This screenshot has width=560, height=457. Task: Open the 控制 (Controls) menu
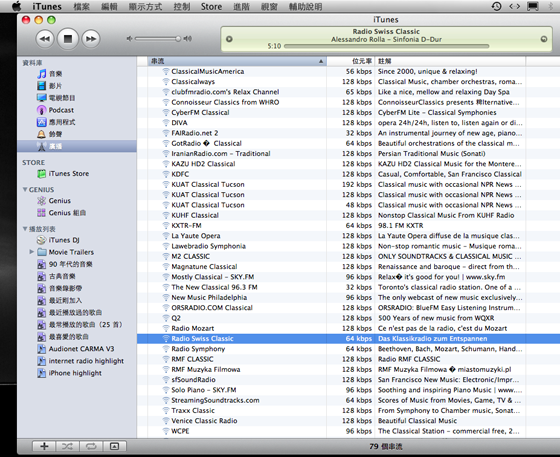click(182, 6)
